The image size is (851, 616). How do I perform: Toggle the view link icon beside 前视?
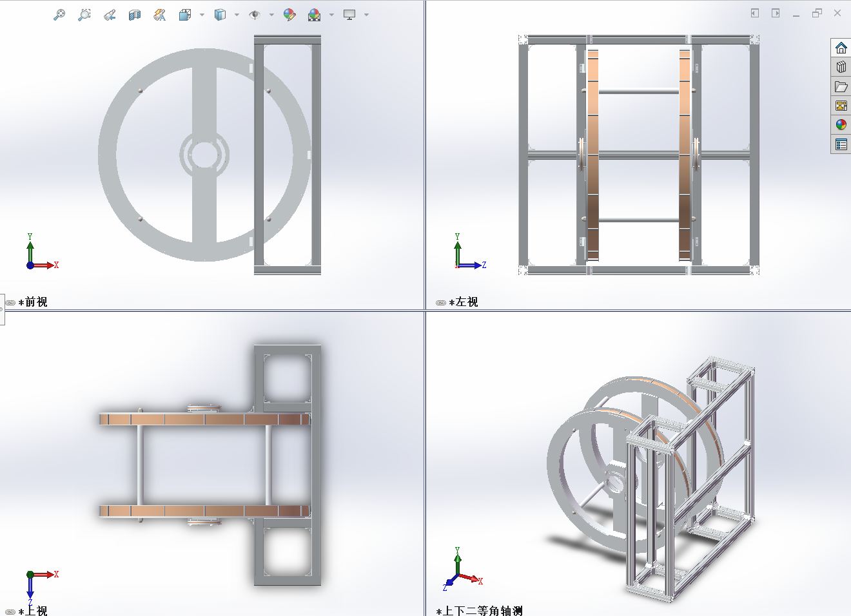[10, 302]
